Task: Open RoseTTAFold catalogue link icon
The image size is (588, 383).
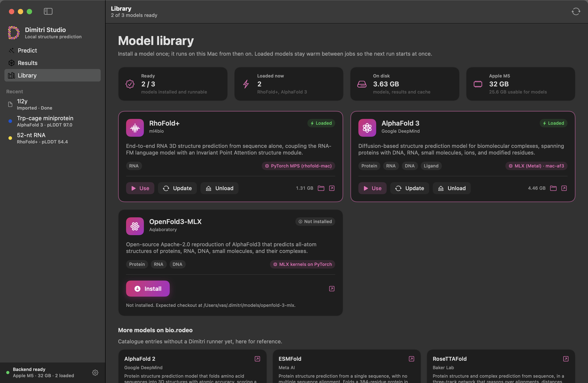Action: coord(566,359)
